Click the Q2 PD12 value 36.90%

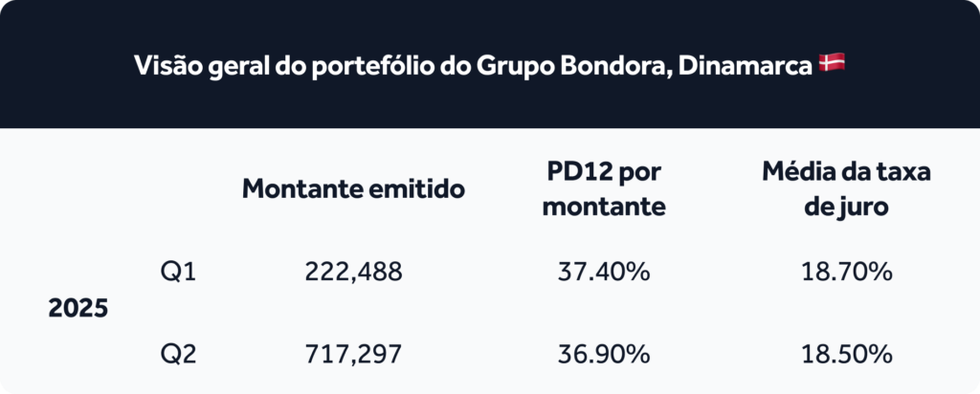pos(604,354)
